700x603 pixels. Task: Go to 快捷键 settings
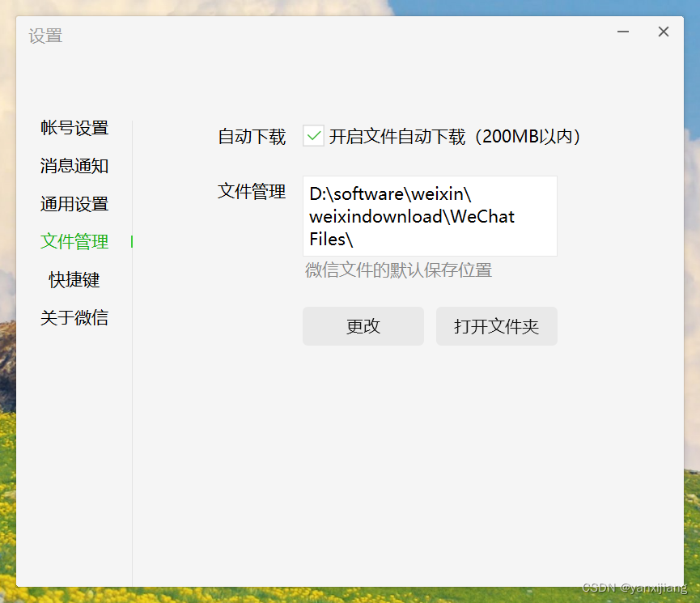coord(74,279)
